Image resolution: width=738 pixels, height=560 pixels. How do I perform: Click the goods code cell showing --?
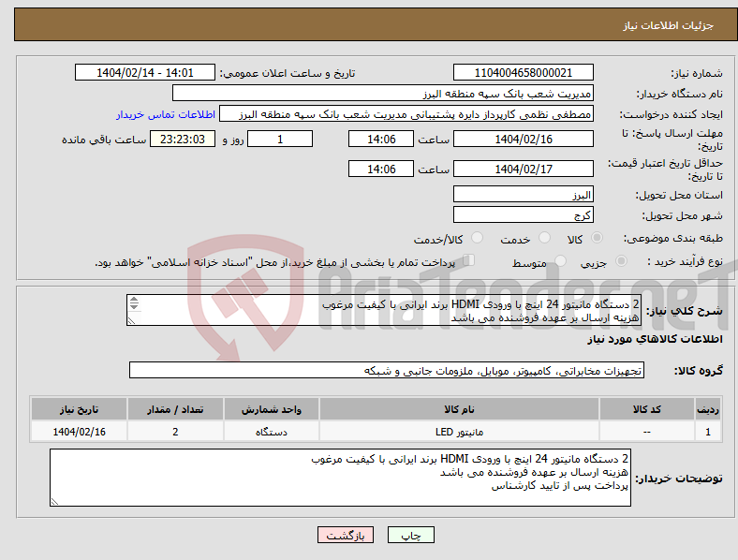pyautogui.click(x=647, y=432)
